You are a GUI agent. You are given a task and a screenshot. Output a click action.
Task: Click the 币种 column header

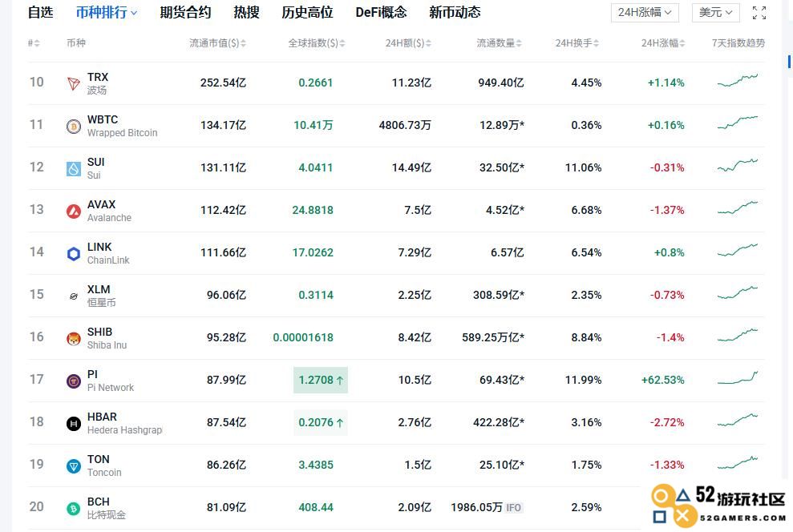[76, 43]
